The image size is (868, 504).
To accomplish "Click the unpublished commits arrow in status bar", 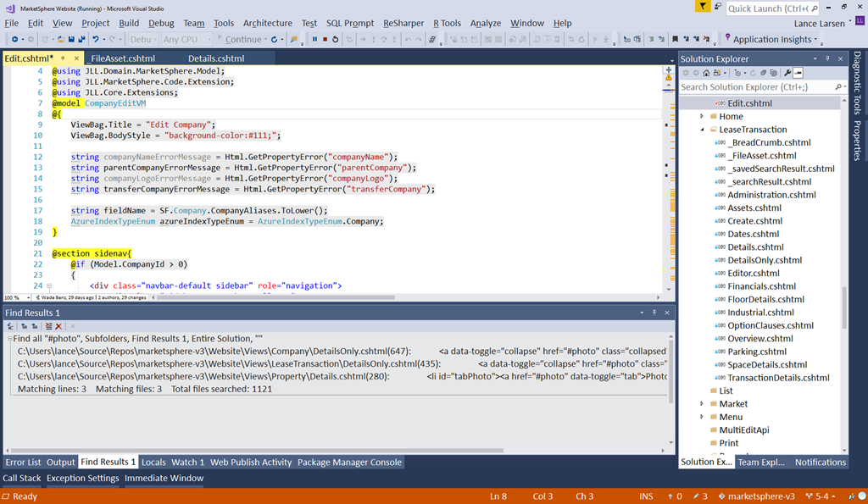I will [x=670, y=496].
